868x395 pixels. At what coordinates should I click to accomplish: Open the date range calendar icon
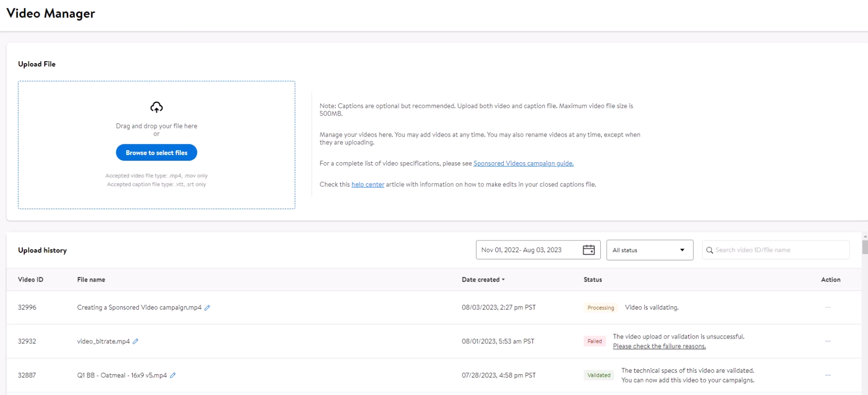(x=588, y=250)
